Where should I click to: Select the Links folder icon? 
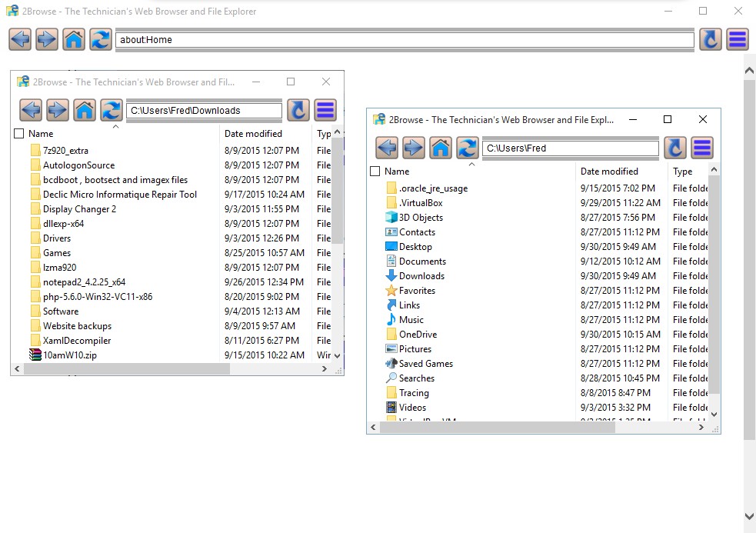point(391,305)
